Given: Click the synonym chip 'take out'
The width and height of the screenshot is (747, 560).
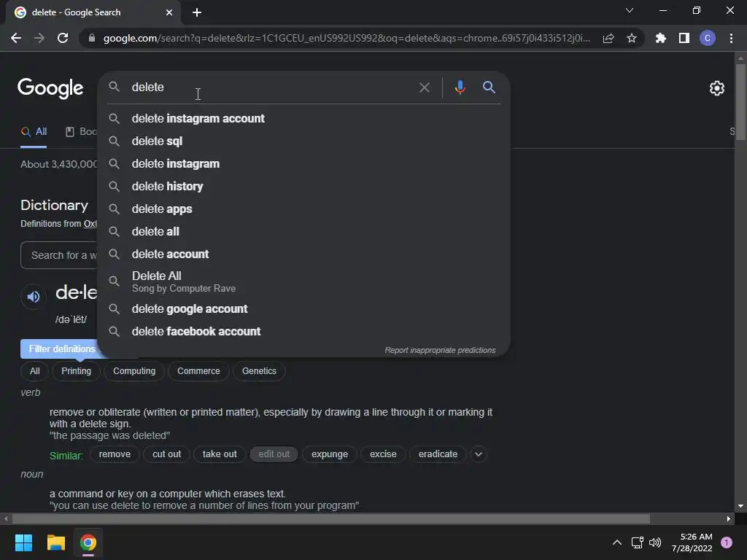Looking at the screenshot, I should [x=220, y=454].
